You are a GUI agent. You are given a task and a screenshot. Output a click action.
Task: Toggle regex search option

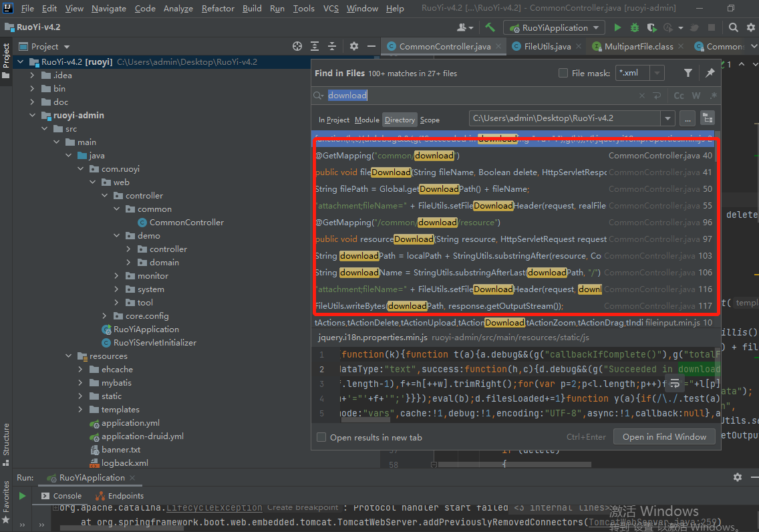[713, 96]
